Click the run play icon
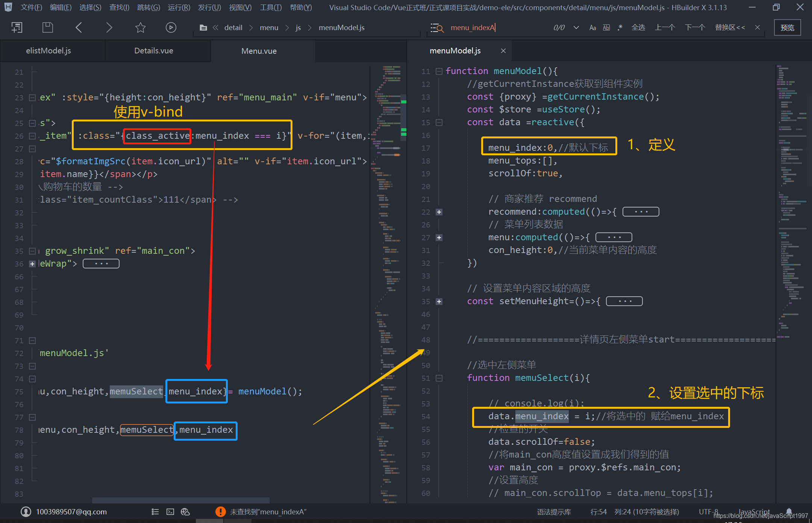812x523 pixels. point(171,27)
